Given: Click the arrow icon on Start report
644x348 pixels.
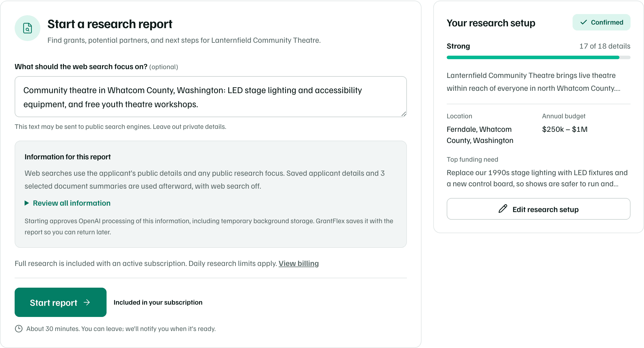Looking at the screenshot, I should (x=87, y=302).
